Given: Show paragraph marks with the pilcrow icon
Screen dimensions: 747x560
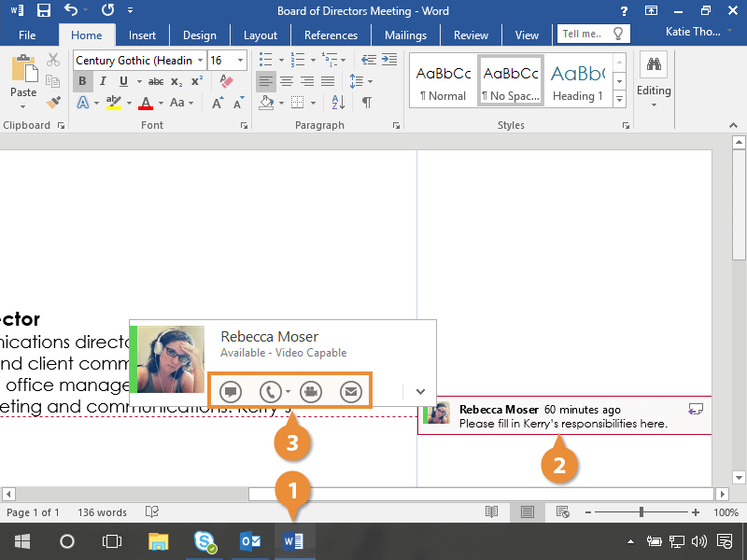Looking at the screenshot, I should coord(367,103).
